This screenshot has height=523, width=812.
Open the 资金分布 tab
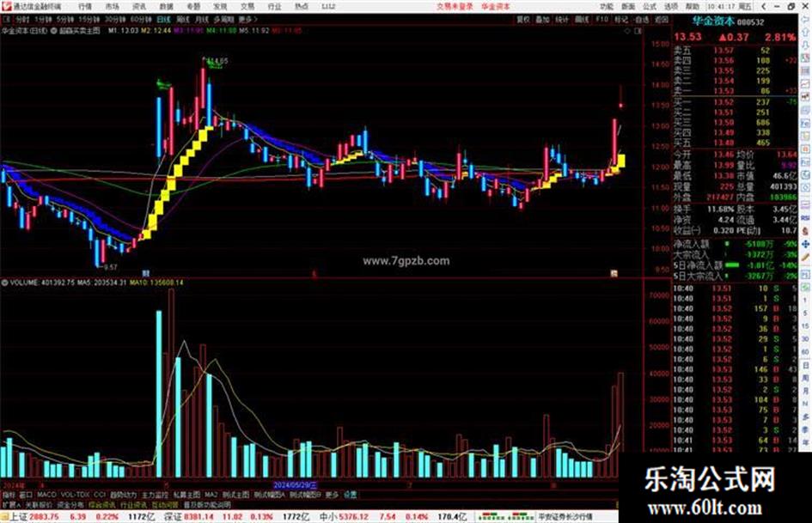click(x=70, y=504)
